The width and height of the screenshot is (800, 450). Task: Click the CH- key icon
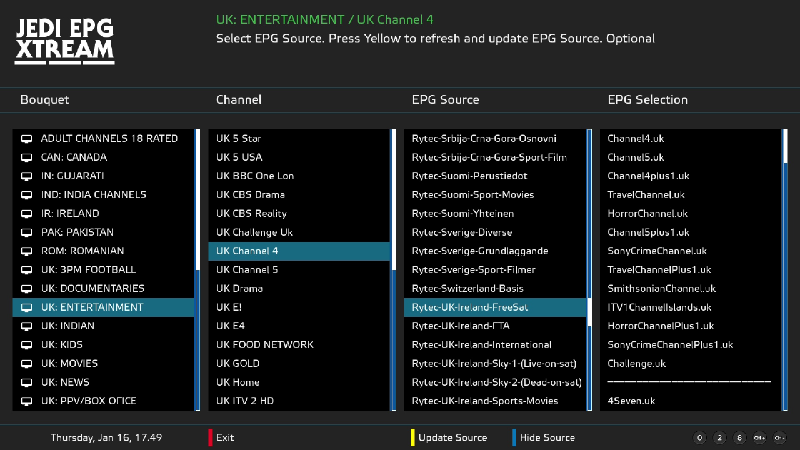[x=779, y=438]
